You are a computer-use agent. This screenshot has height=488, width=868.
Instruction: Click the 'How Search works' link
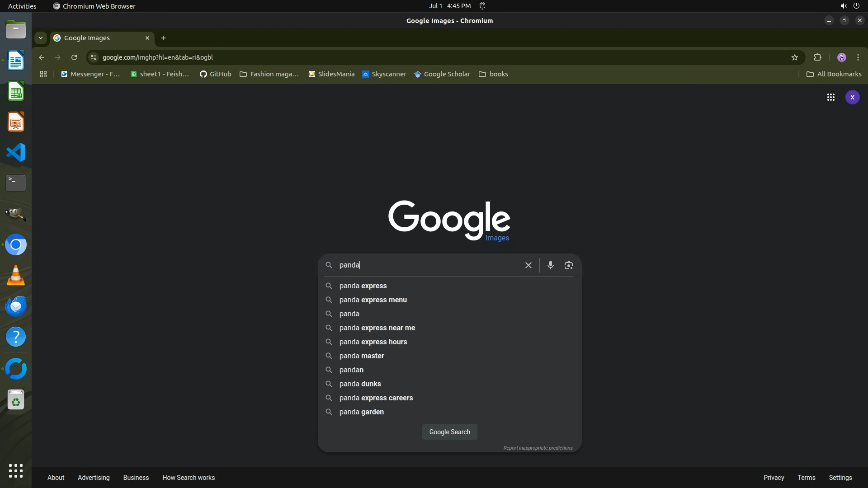coord(189,478)
